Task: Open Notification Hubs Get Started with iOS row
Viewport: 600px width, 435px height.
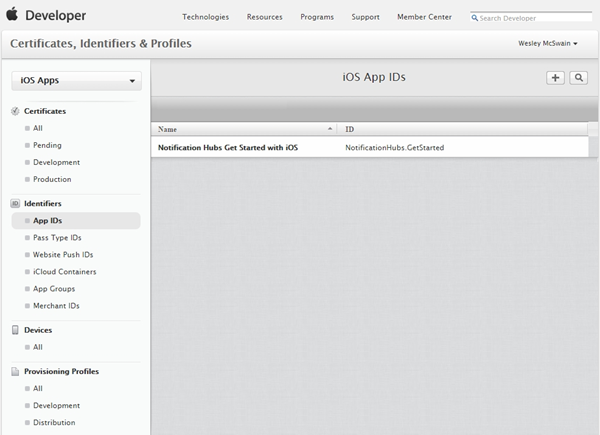Action: coord(370,147)
